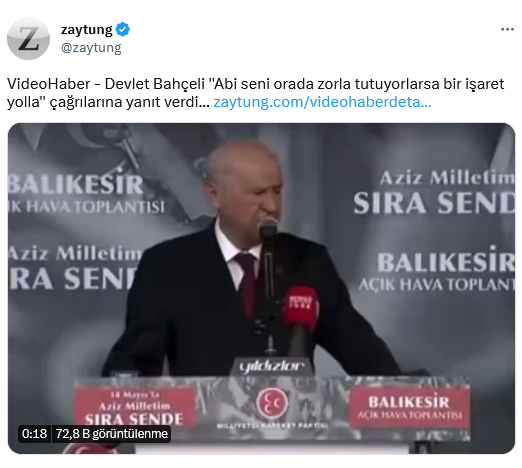522x468 pixels.
Task: Click the blue verified badge next to zaytung
Action: tap(123, 30)
